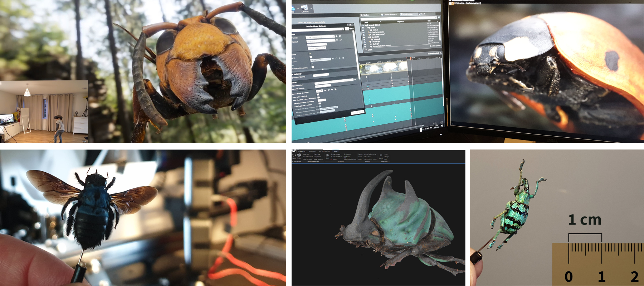Open the Play options dropdown arrow
The width and height of the screenshot is (644, 286).
pyautogui.click(x=298, y=9)
